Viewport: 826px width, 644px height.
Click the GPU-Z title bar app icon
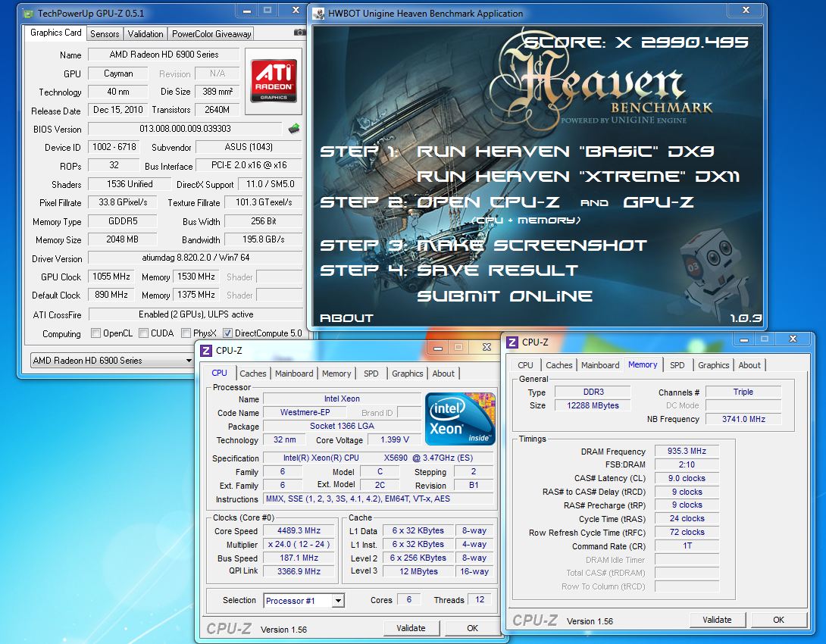pos(29,13)
